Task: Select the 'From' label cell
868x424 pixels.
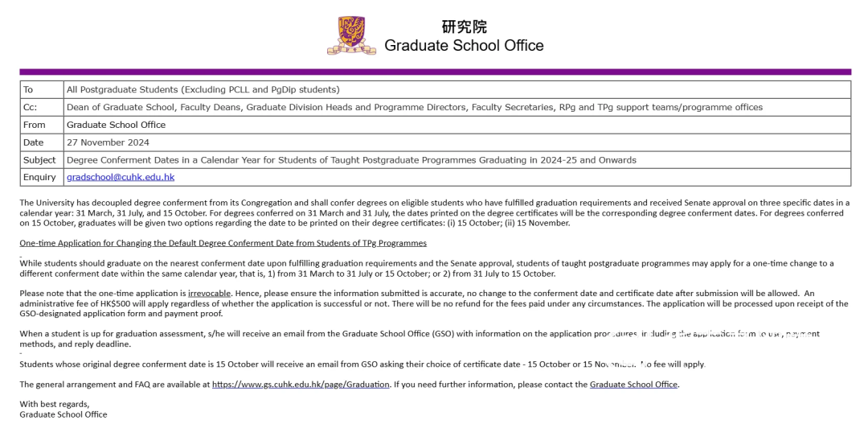Action: click(35, 125)
